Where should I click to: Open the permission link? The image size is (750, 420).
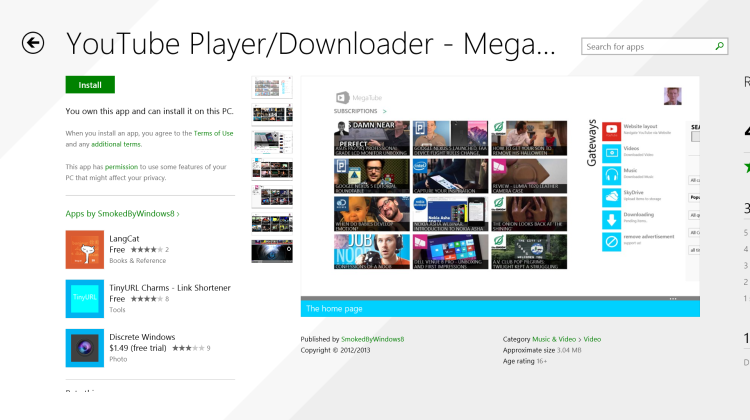[121, 167]
